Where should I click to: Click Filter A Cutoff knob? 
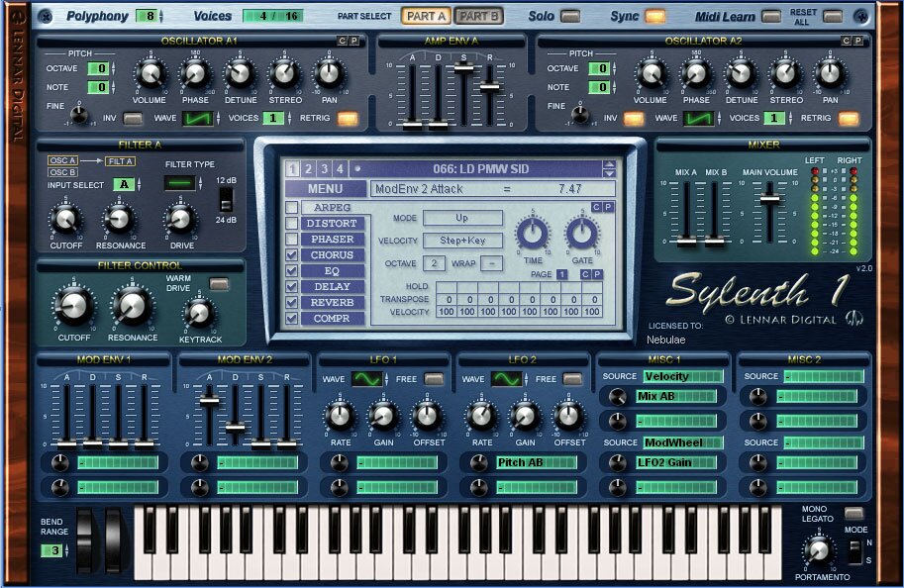tap(65, 219)
